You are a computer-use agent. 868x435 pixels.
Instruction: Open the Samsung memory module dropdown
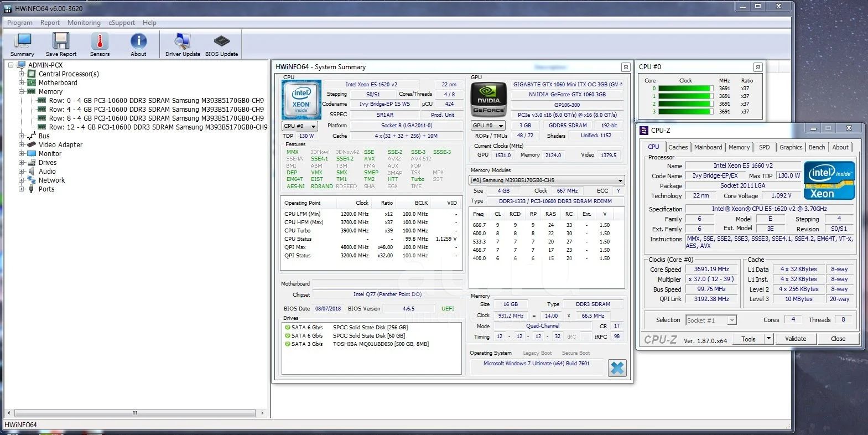click(547, 180)
